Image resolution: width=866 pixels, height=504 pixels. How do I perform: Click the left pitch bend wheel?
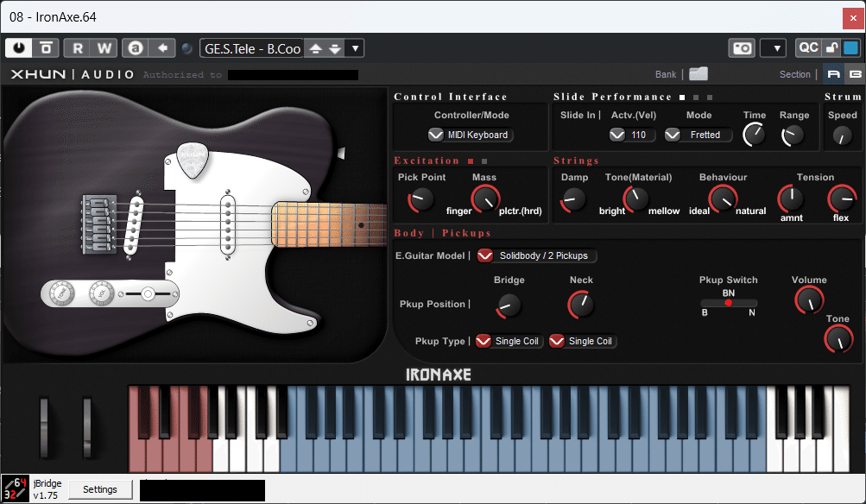pos(44,429)
